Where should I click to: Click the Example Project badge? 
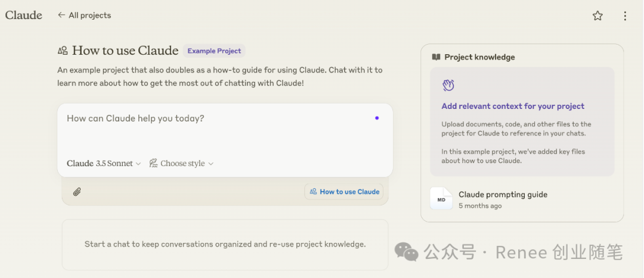pos(214,51)
